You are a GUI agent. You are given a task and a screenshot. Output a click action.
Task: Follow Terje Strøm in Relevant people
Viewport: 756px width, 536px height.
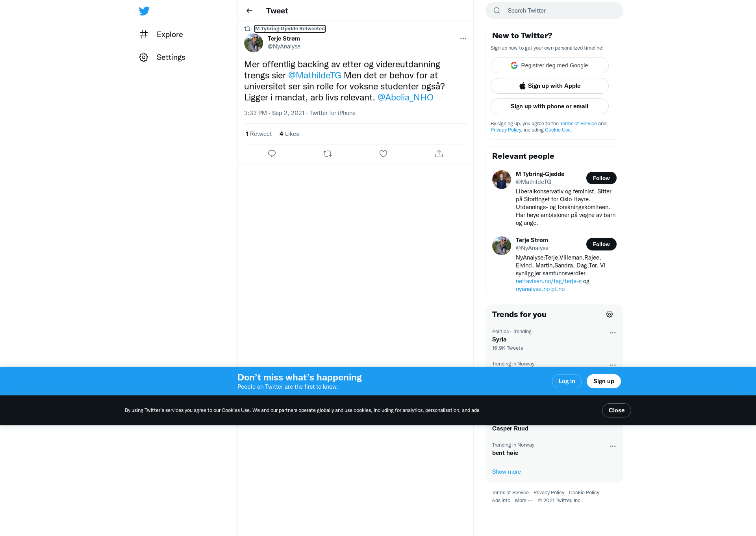[601, 244]
